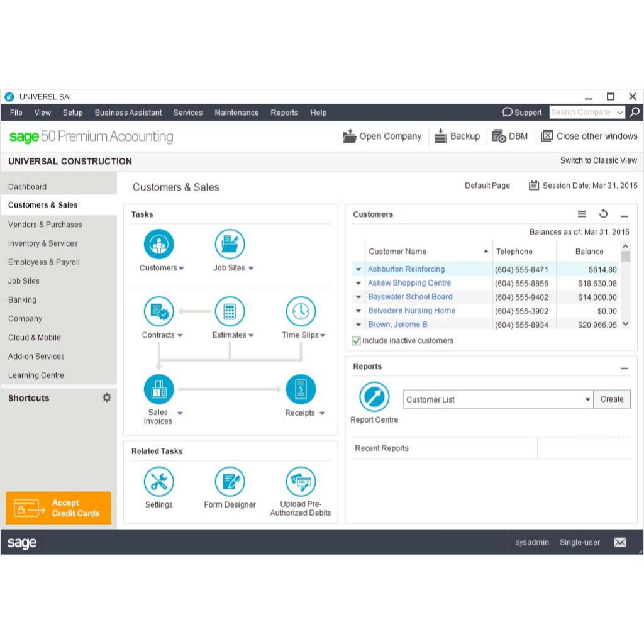
Task: Expand the arrow beside Ashburton Reinforcing
Action: (x=358, y=270)
